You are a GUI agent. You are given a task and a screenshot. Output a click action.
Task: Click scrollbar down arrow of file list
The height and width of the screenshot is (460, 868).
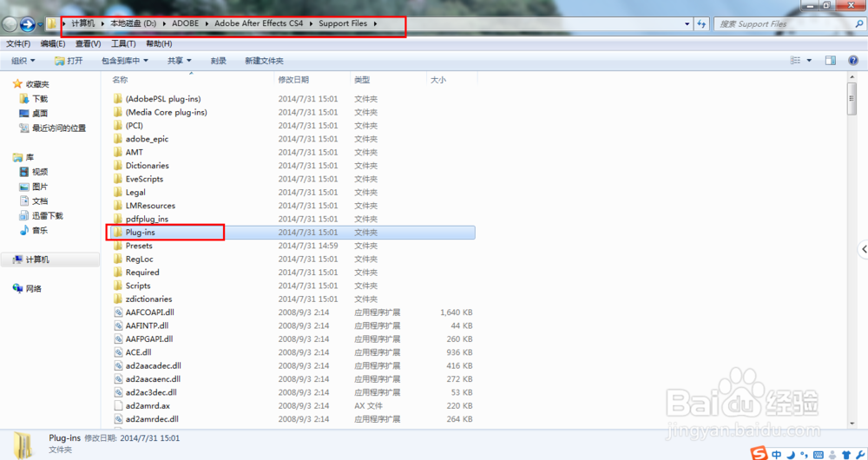852,424
